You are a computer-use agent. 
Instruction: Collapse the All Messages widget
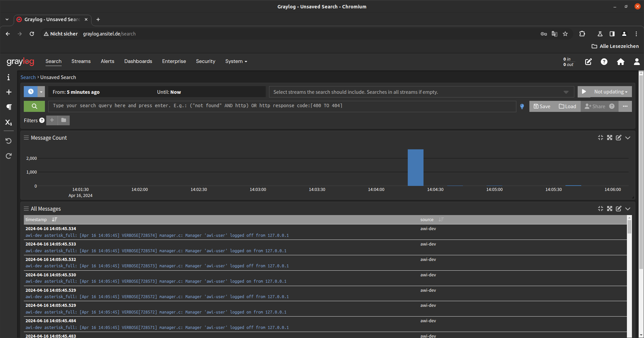(x=628, y=208)
